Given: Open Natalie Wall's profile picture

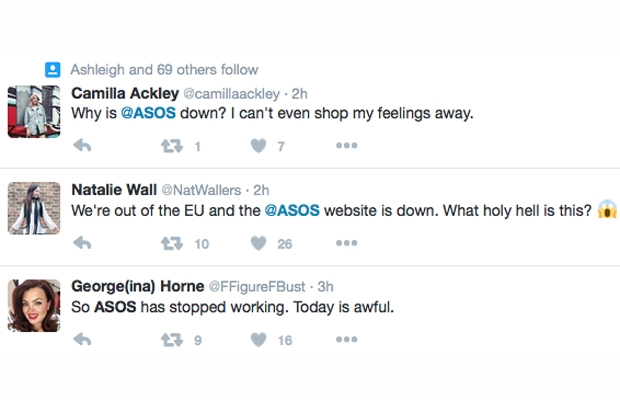Looking at the screenshot, I should [34, 208].
